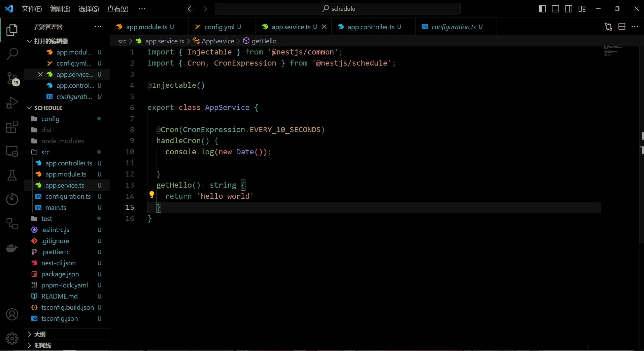Open main.ts in the file explorer
644x351 pixels.
click(x=56, y=207)
